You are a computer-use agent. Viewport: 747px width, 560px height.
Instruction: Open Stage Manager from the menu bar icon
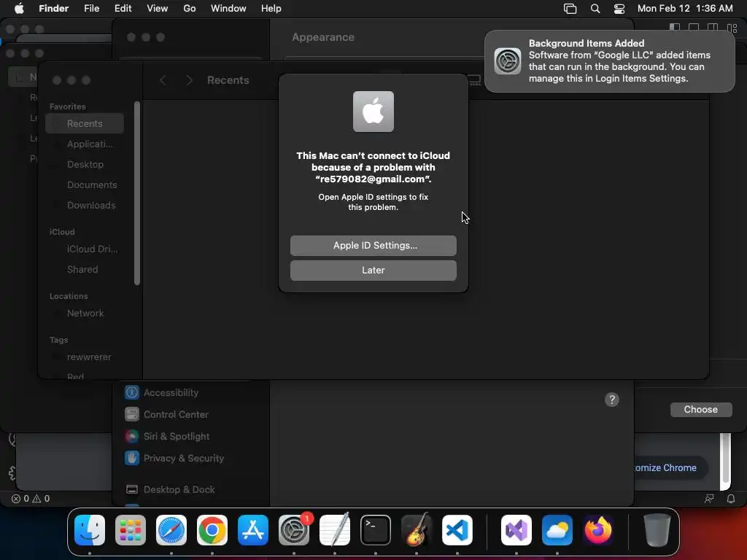click(570, 8)
